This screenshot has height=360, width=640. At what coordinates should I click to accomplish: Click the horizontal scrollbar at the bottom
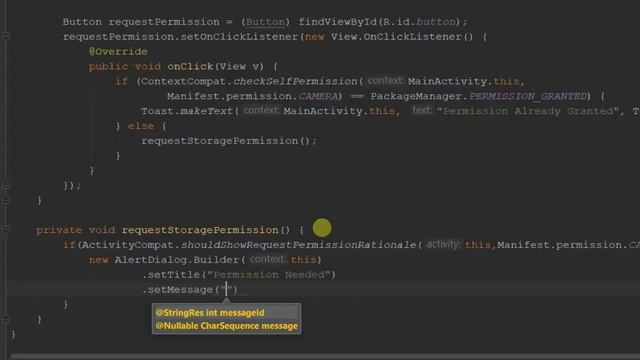pyautogui.click(x=325, y=356)
